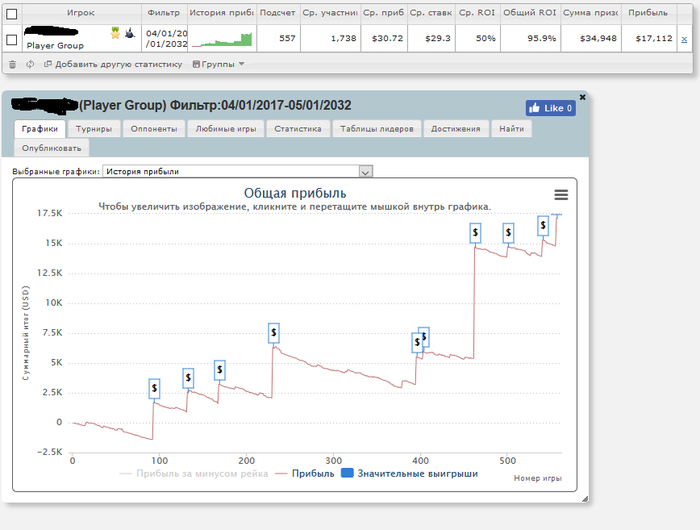Open the chart hamburger menu icon
Viewport: 700px width, 530px height.
(561, 195)
